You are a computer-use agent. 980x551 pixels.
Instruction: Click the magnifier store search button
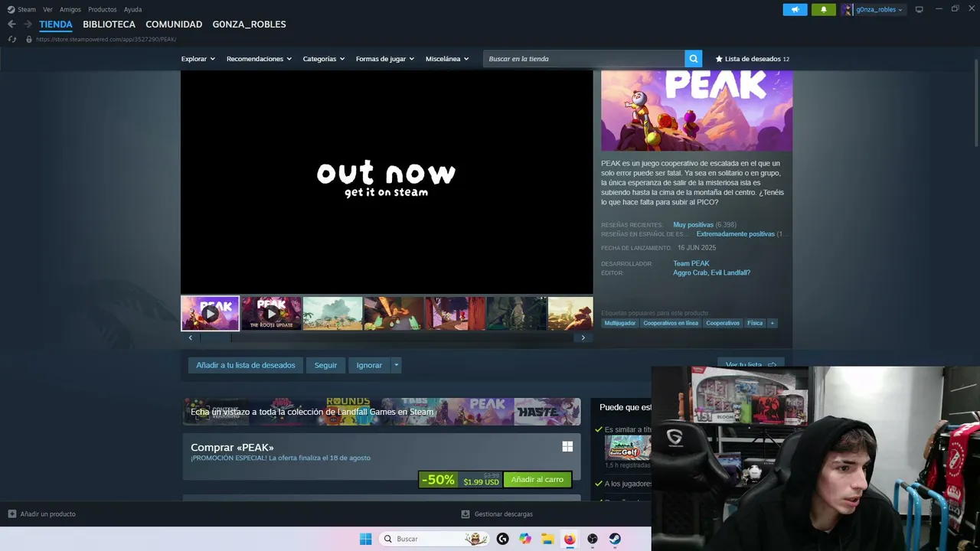694,59
